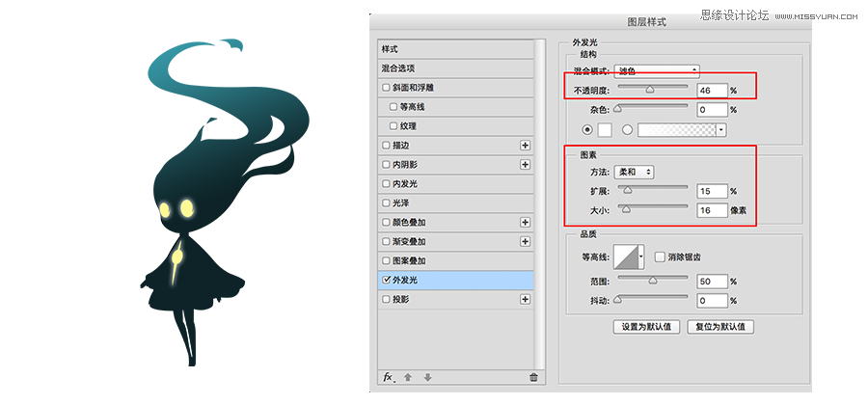Select 混合选项 in the styles list

coord(455,68)
